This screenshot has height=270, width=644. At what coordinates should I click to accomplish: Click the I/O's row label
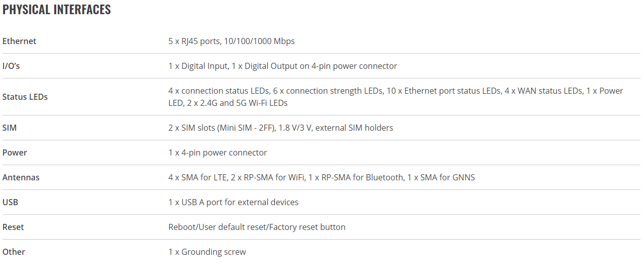11,66
